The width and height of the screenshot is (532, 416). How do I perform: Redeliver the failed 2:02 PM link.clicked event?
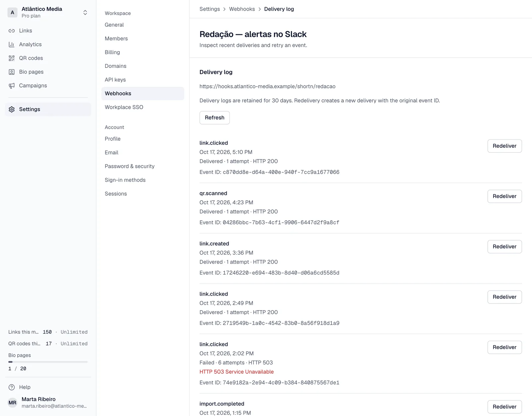tap(504, 347)
